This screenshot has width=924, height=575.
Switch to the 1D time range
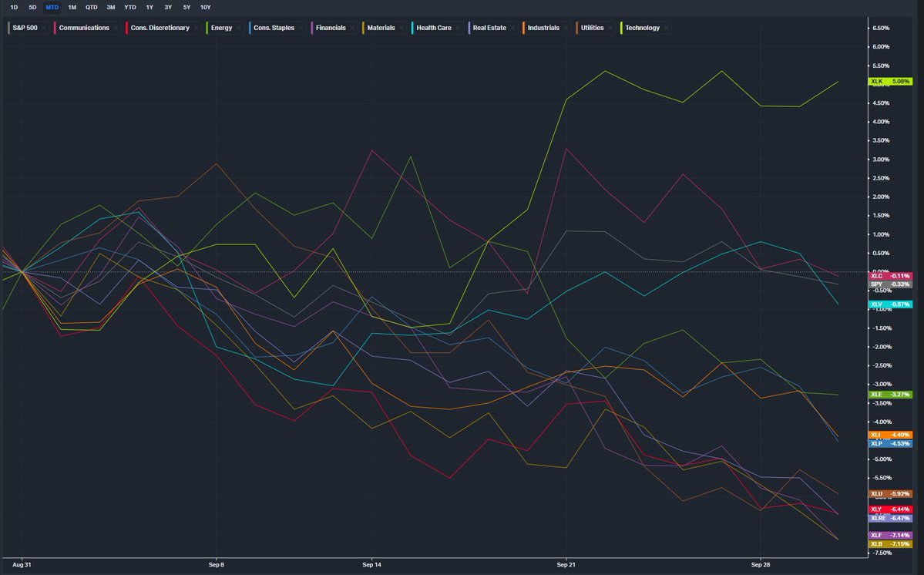[x=14, y=8]
